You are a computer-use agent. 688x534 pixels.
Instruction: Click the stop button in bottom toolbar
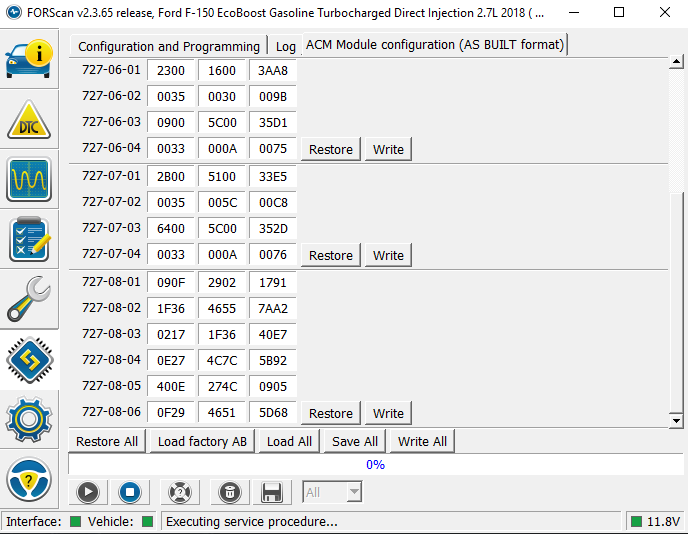pos(130,492)
